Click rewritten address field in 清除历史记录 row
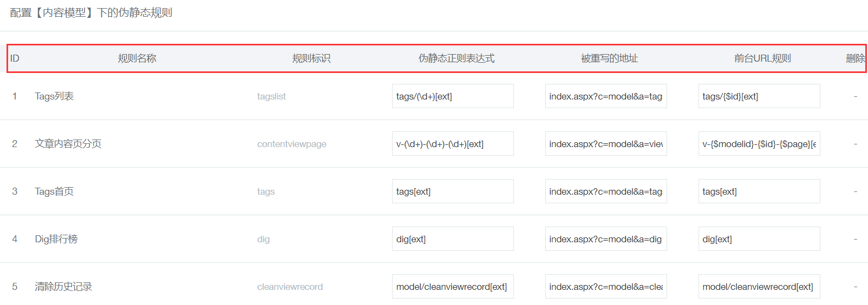Screen dimensions: 868x305 coord(606,287)
